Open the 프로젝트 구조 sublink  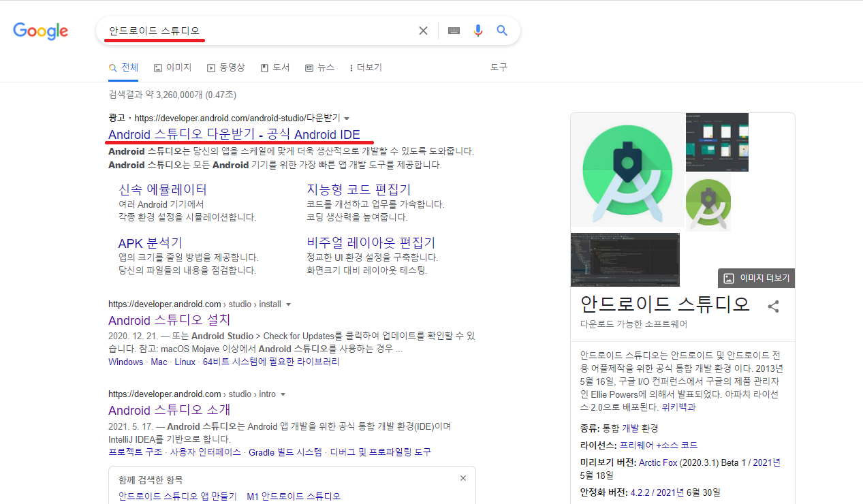[136, 452]
